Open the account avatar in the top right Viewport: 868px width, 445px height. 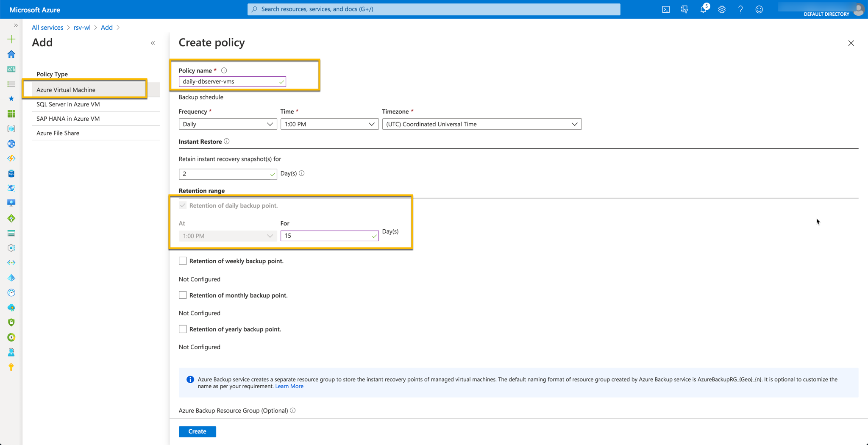coord(859,9)
